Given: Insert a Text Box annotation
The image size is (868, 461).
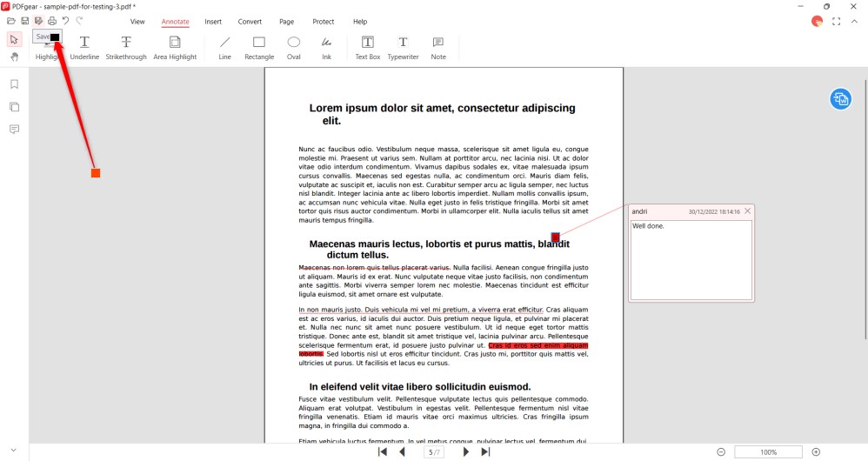Looking at the screenshot, I should click(x=368, y=48).
